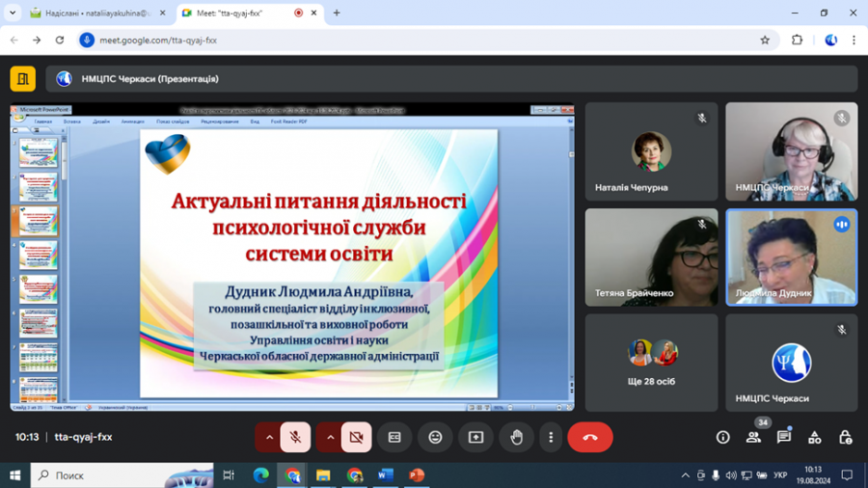
Task: Open the Chrome three-dot menu
Action: (x=854, y=40)
